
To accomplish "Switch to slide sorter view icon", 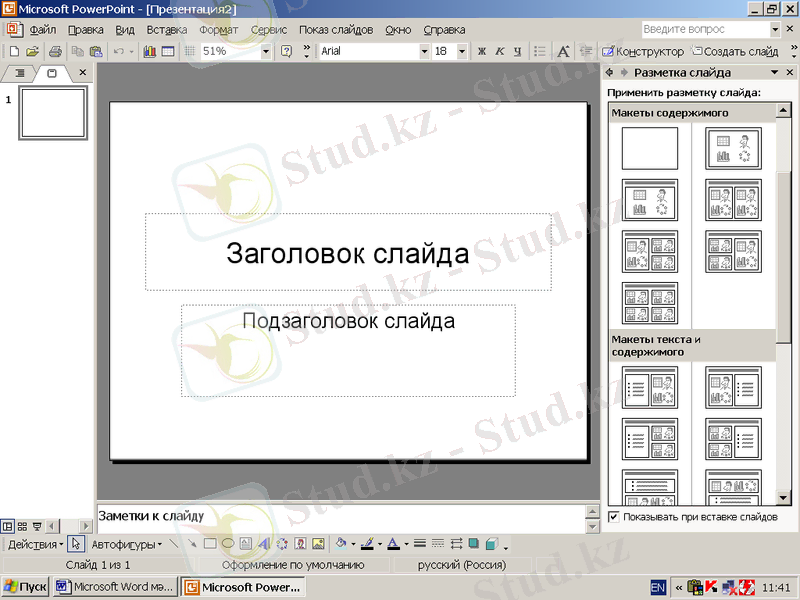I will click(22, 526).
